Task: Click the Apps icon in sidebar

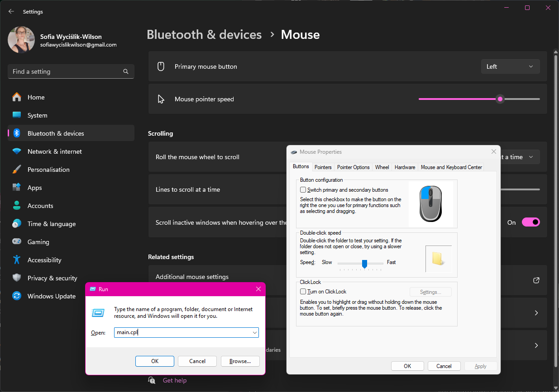Action: pyautogui.click(x=17, y=188)
